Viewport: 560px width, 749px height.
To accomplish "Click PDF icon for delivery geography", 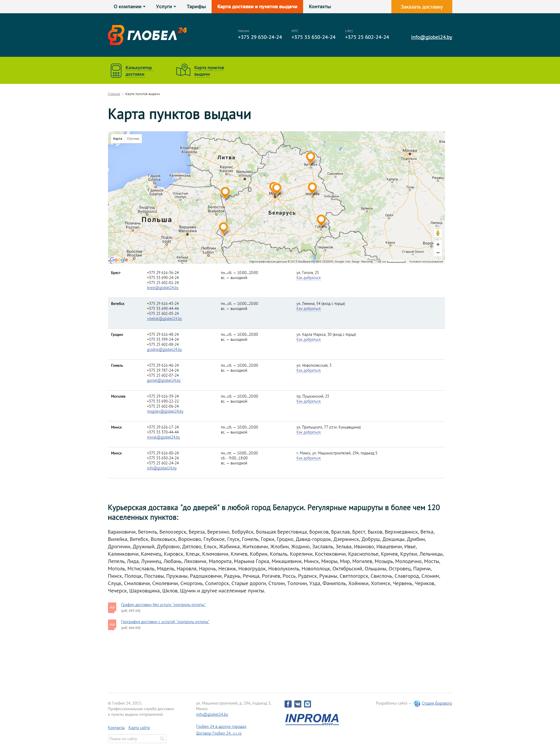I will pyautogui.click(x=112, y=625).
